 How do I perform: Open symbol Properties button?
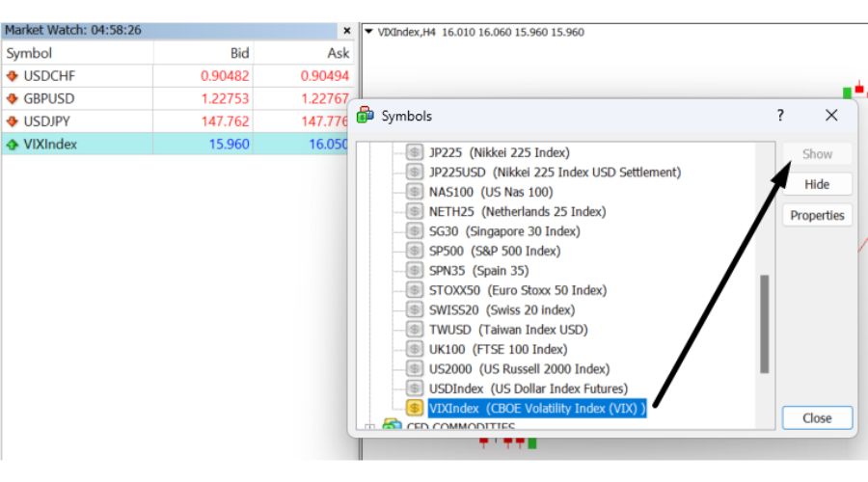(817, 216)
